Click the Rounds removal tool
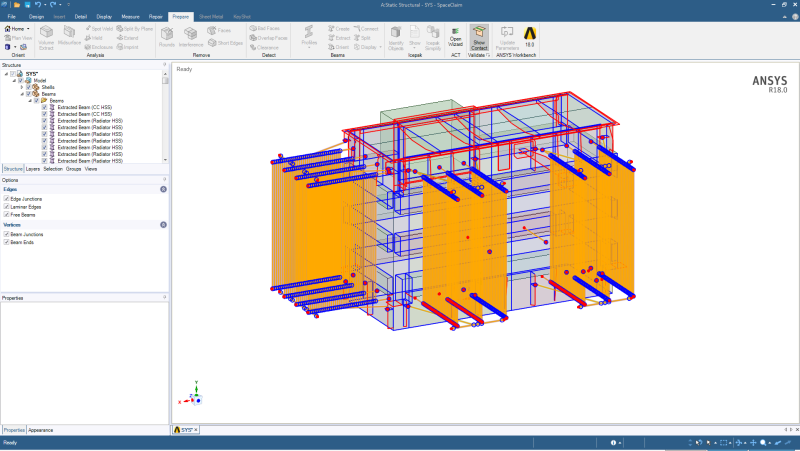 [x=166, y=37]
